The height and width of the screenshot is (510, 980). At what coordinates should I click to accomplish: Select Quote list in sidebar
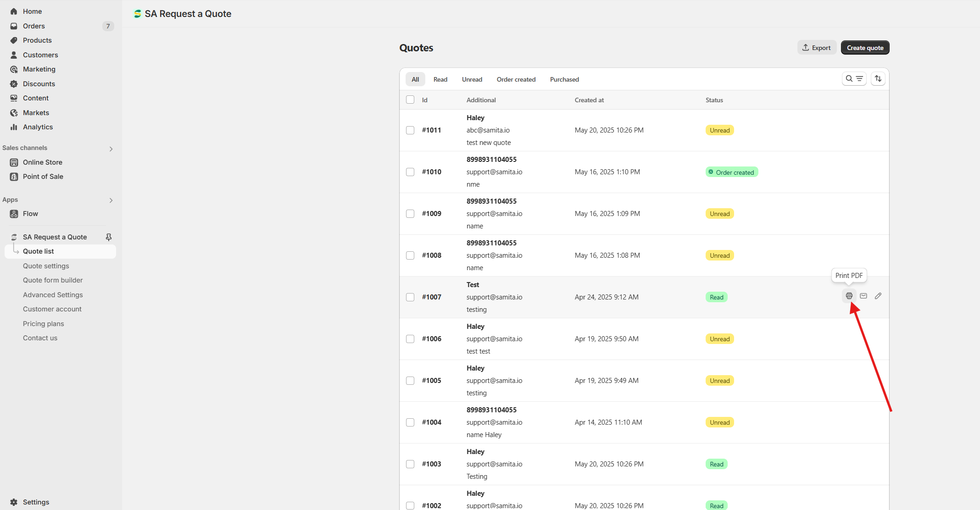60,251
